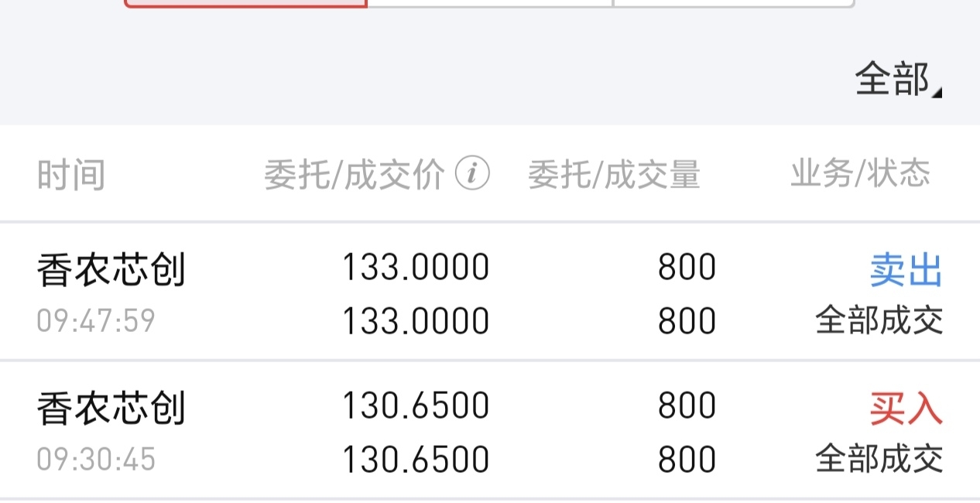Tap the 09:30:45 timestamp

click(x=96, y=459)
